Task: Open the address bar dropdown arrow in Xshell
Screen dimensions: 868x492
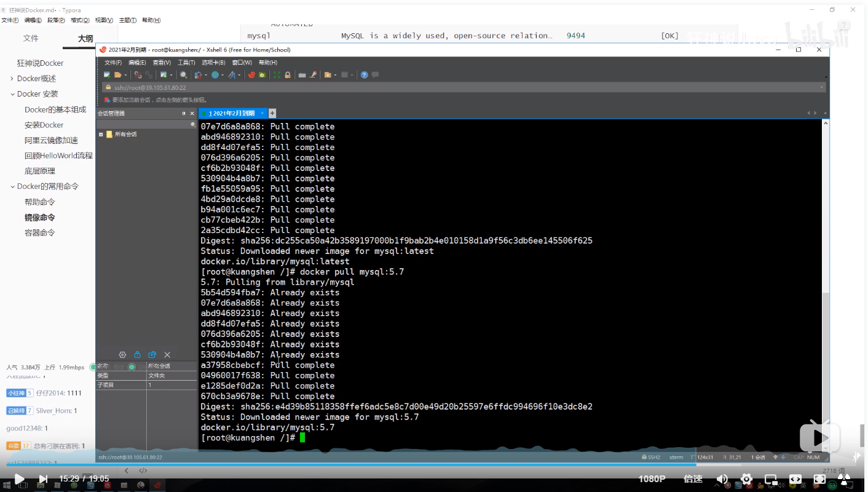Action: pyautogui.click(x=822, y=87)
